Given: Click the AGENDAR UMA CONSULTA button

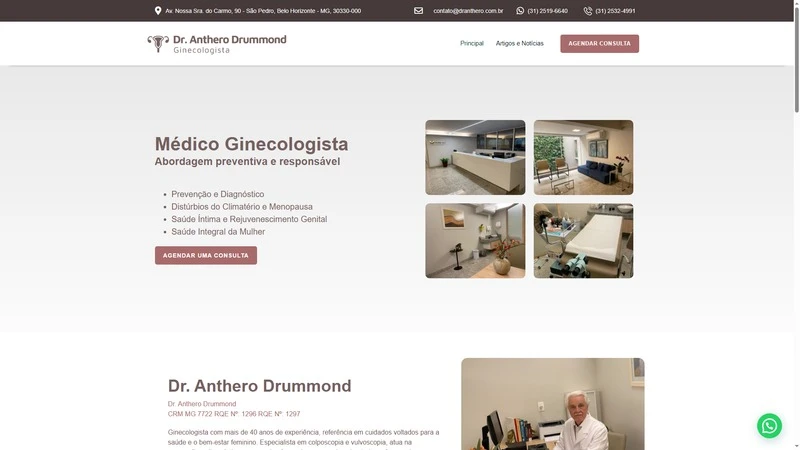Looking at the screenshot, I should click(206, 255).
